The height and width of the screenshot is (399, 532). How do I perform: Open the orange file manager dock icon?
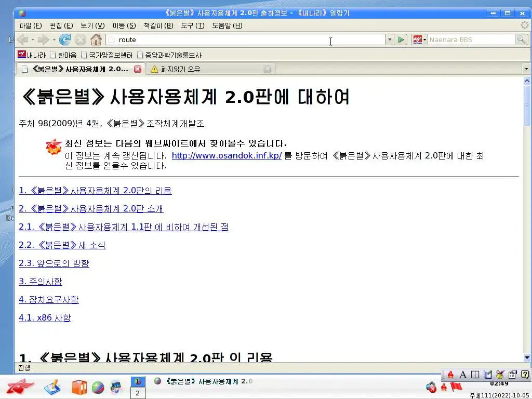point(79,387)
